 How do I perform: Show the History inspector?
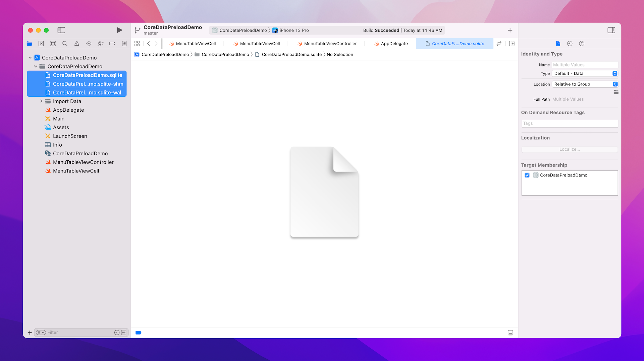click(x=570, y=44)
